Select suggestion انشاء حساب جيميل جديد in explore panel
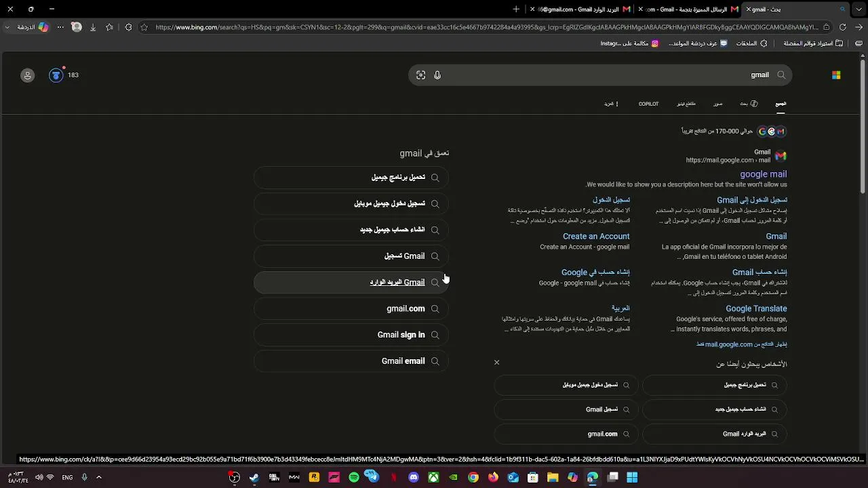The image size is (868, 488). coord(351,230)
